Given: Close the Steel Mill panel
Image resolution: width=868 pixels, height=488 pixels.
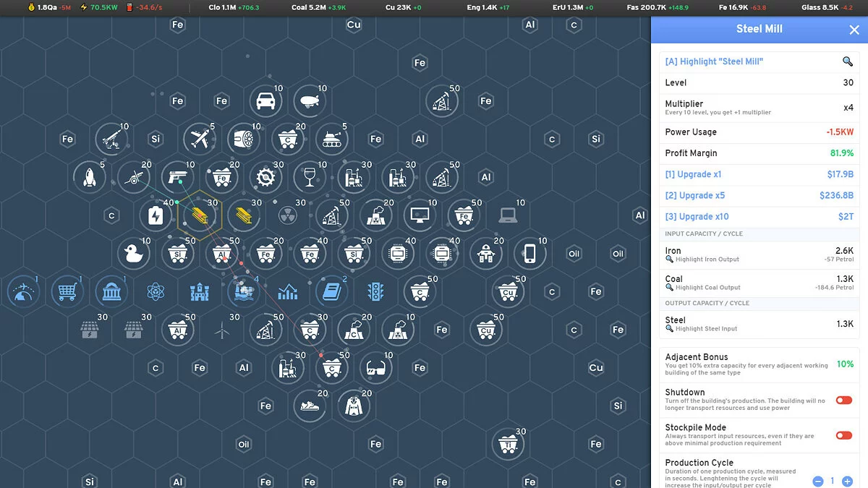Looking at the screenshot, I should (854, 30).
